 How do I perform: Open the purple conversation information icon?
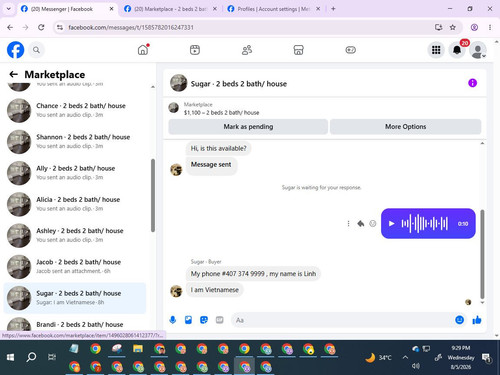(472, 83)
